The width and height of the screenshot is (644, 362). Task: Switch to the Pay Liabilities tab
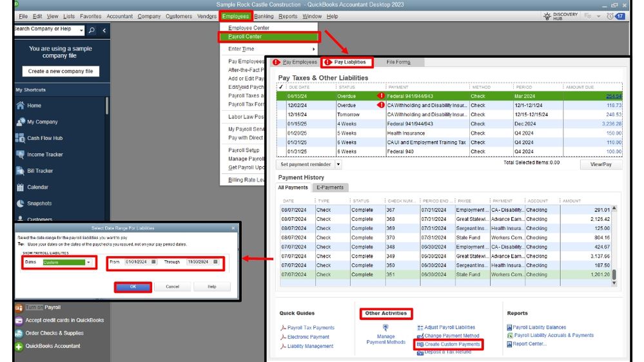tap(347, 62)
